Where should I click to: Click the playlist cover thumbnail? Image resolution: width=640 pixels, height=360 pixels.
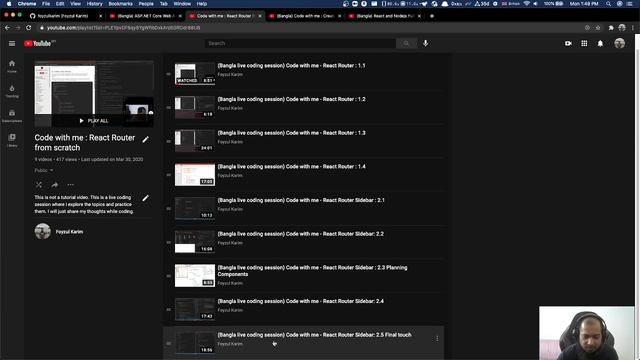click(94, 93)
